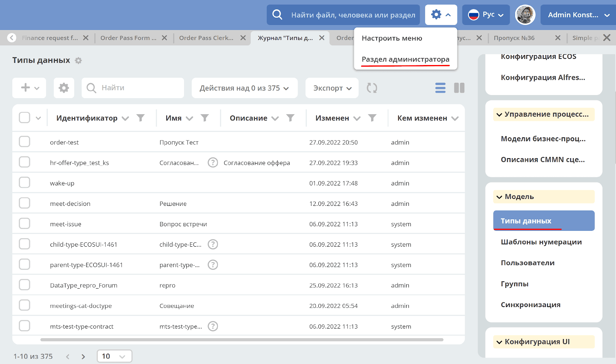Viewport: 616px width, 364px height.
Task: Close the Simple tab
Action: click(x=607, y=38)
